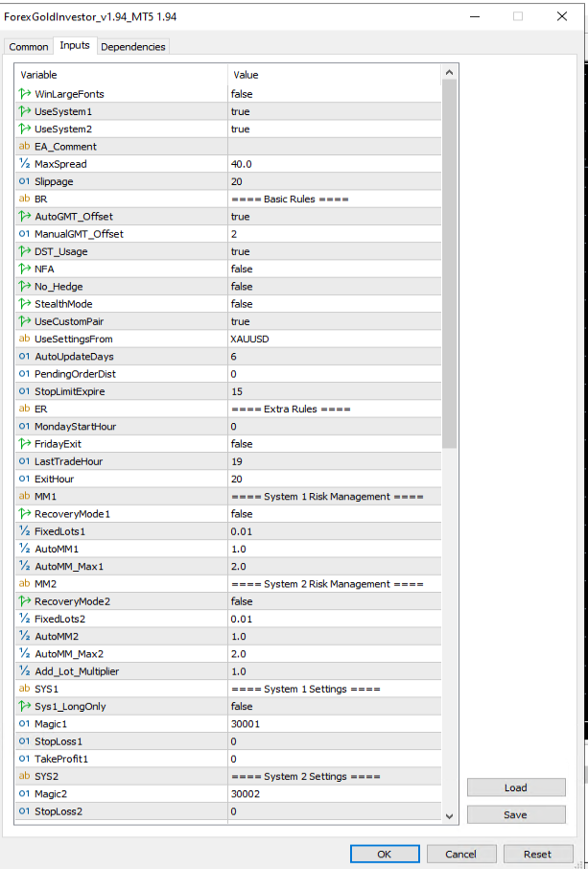The height and width of the screenshot is (869, 588).
Task: Click the DST_Usage boolean icon
Action: pyautogui.click(x=24, y=251)
